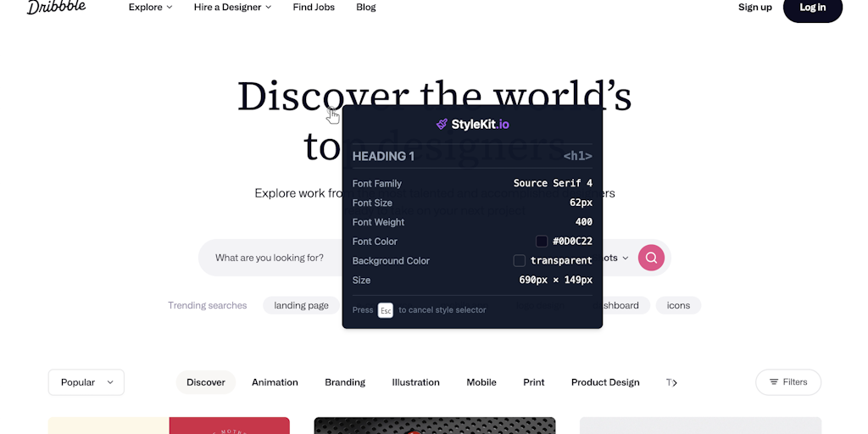Image resolution: width=868 pixels, height=434 pixels.
Task: Open the Blog link
Action: 366,7
